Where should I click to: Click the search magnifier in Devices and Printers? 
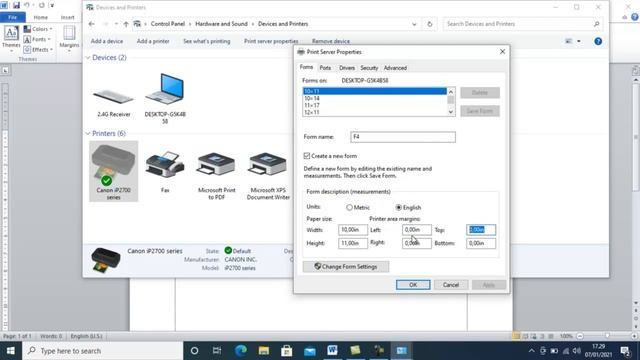click(596, 24)
